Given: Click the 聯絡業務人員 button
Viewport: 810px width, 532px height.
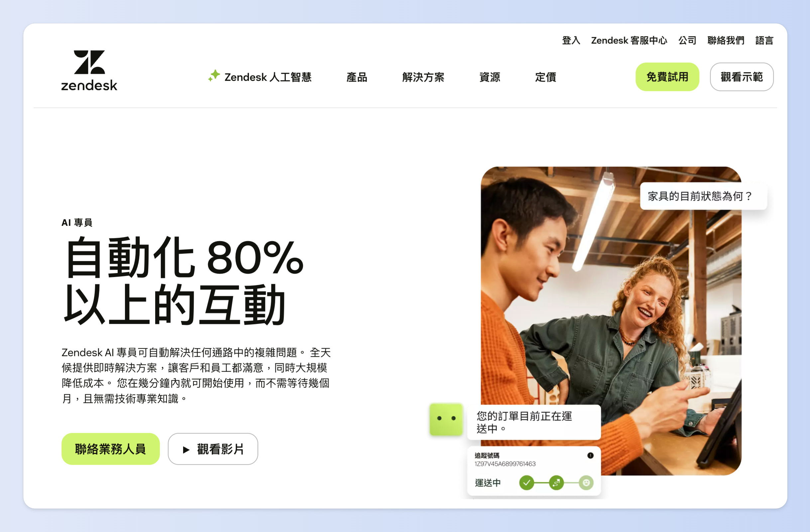Looking at the screenshot, I should [111, 449].
